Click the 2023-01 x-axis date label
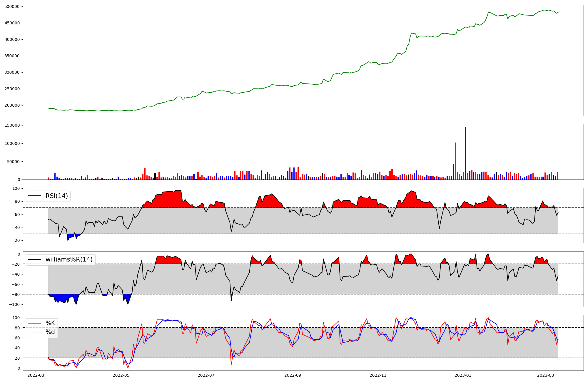588x382 pixels. [x=463, y=375]
